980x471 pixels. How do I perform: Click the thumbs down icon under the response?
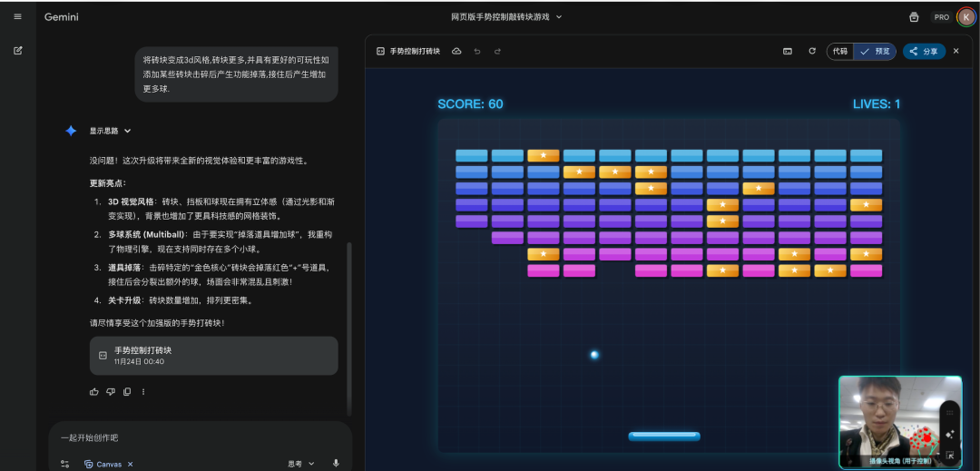click(x=111, y=391)
